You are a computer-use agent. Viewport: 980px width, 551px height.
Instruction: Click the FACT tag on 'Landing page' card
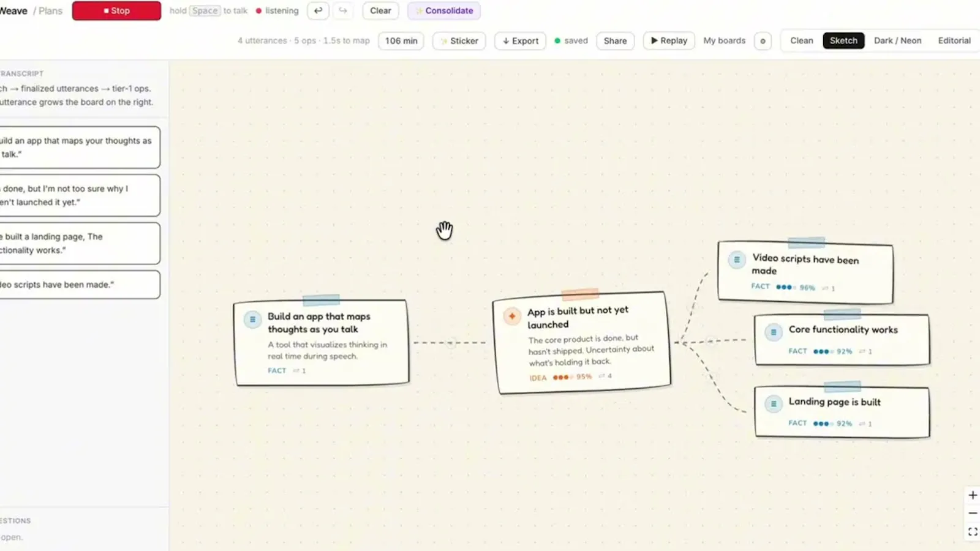(797, 423)
